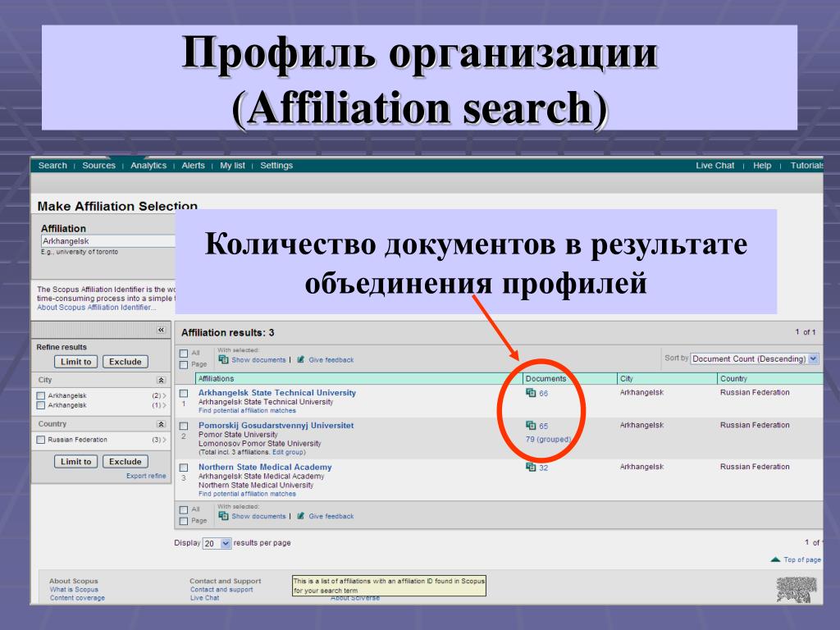840x630 pixels.
Task: Click documents icon beside count 32
Action: click(531, 467)
